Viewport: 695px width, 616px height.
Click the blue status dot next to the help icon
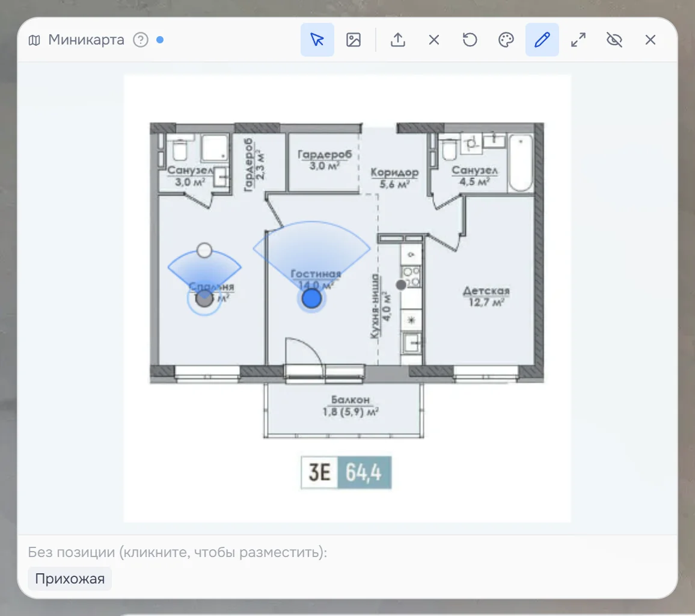point(160,40)
